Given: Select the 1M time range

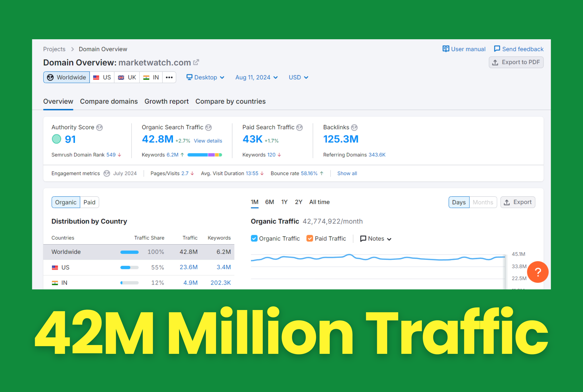Looking at the screenshot, I should click(254, 202).
